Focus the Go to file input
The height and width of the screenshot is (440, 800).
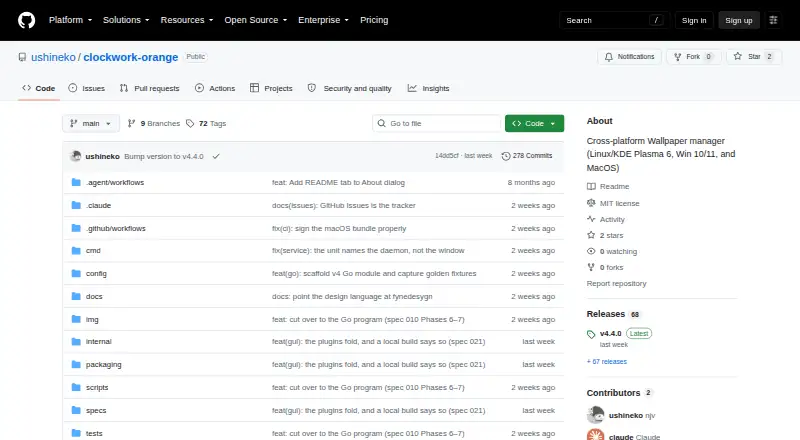436,124
